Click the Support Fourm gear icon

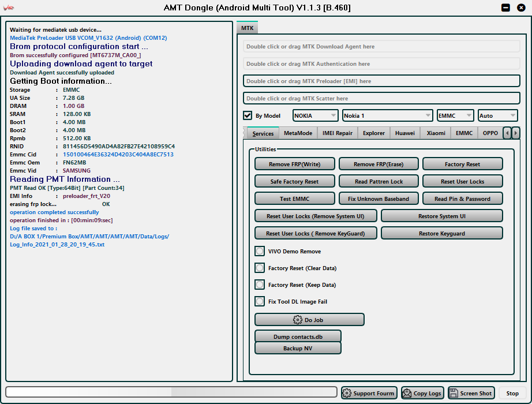[x=346, y=393]
